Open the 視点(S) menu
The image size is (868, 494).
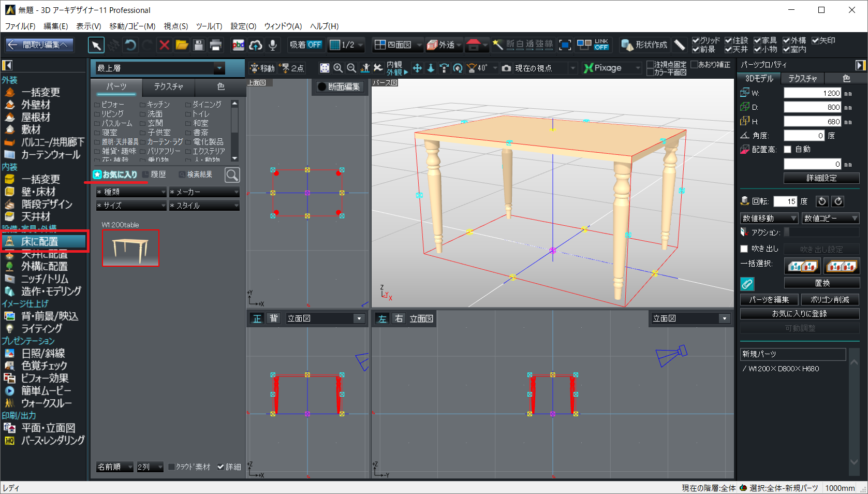pos(176,26)
